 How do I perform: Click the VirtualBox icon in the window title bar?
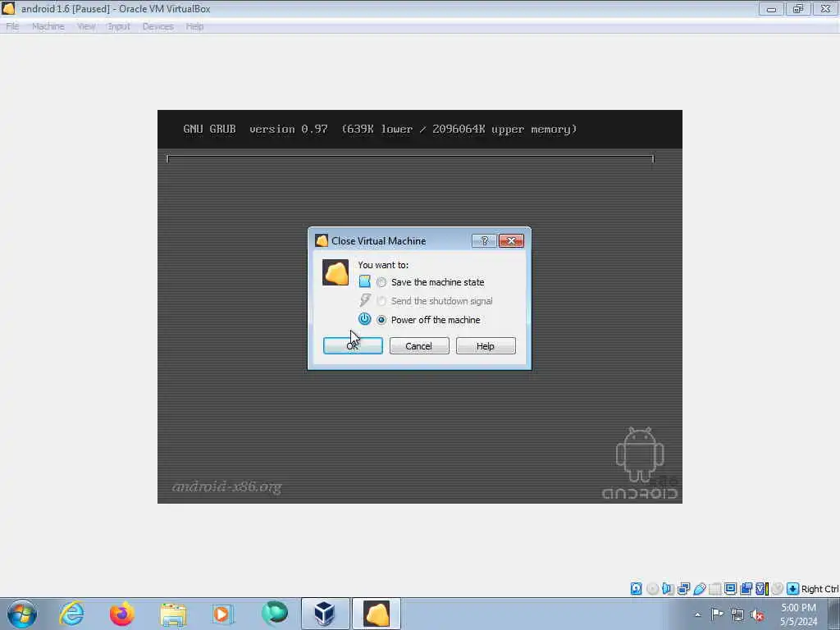coord(8,8)
